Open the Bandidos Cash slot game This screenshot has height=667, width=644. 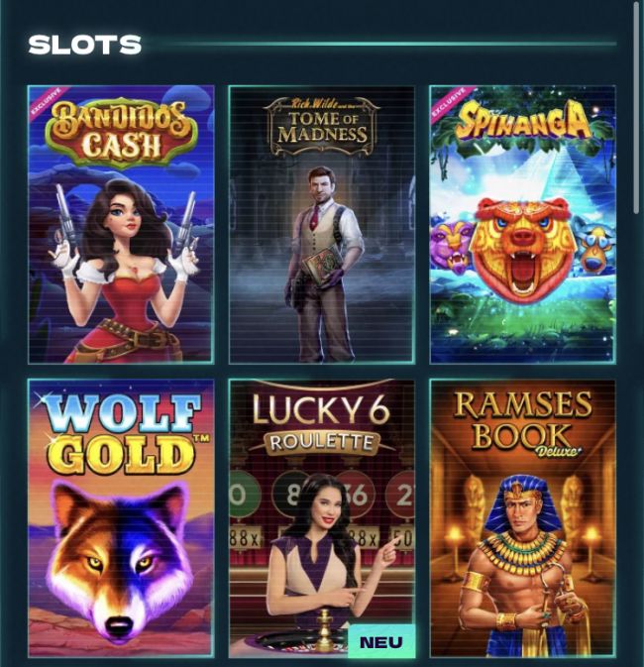pos(121,225)
